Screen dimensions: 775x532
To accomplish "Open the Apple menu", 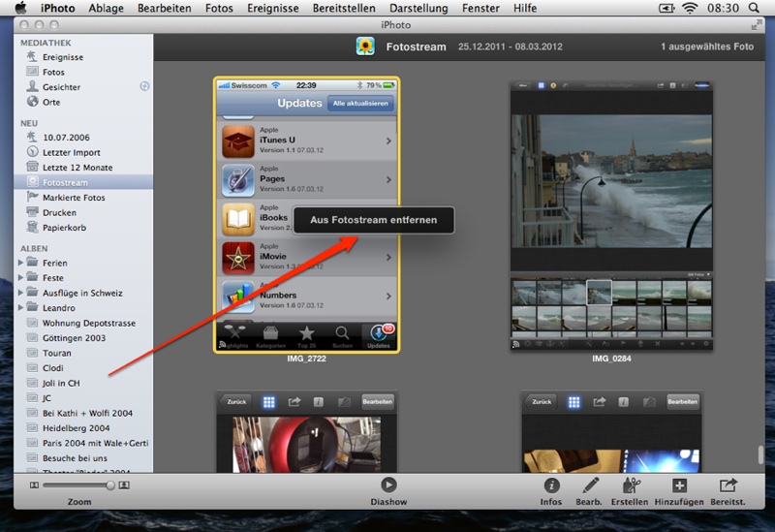I will coord(20,8).
